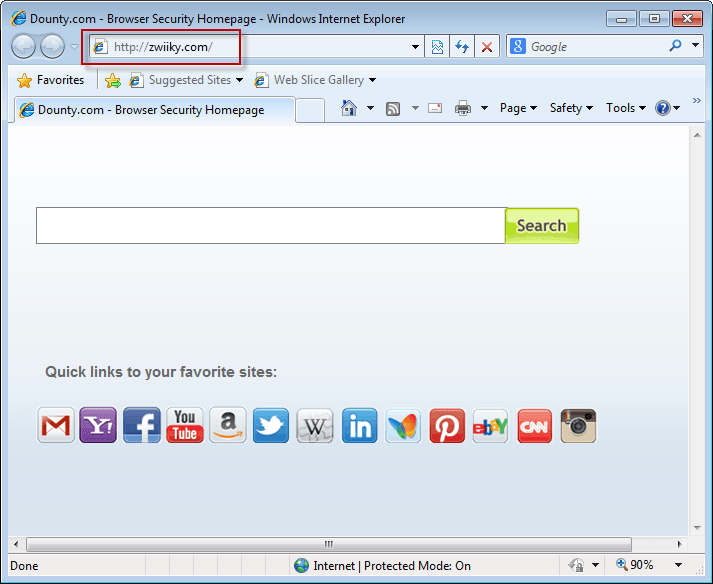This screenshot has width=713, height=584.
Task: Open the Tools menu
Action: pos(626,108)
